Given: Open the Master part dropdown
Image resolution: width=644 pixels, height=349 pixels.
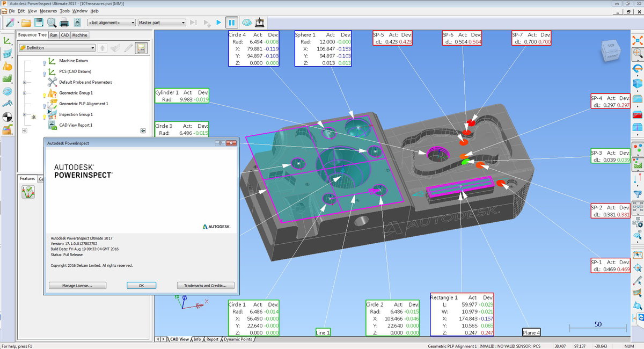Looking at the screenshot, I should [162, 23].
